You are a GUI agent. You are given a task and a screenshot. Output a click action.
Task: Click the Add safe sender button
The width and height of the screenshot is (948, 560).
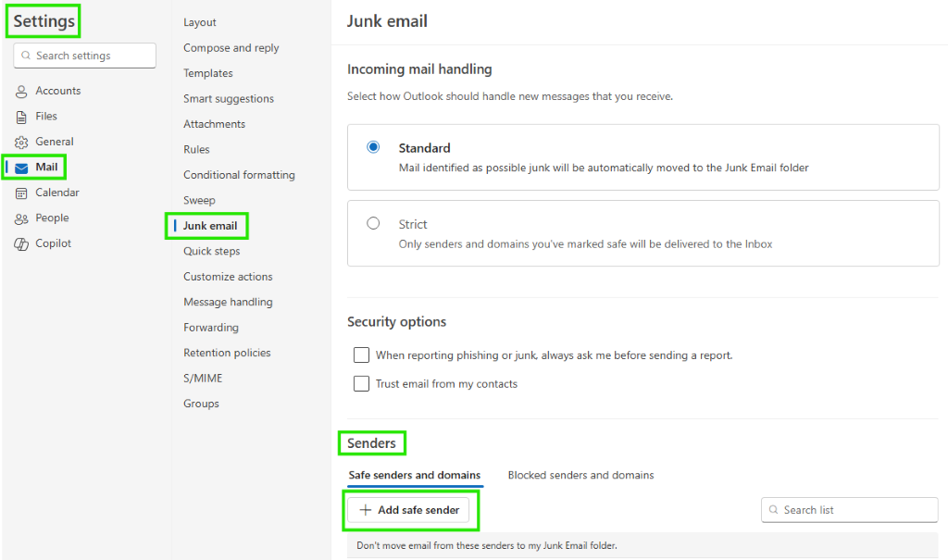point(410,510)
